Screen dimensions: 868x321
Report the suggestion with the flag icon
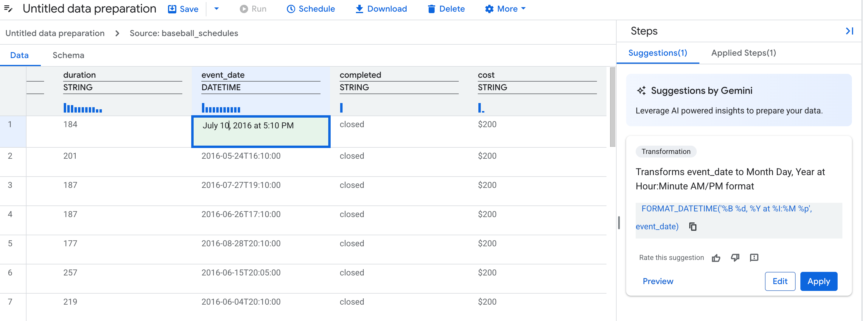click(x=755, y=258)
